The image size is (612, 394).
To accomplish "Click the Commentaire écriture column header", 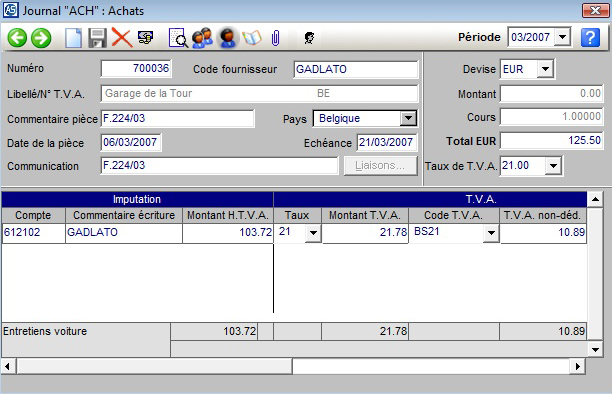I will 124,215.
